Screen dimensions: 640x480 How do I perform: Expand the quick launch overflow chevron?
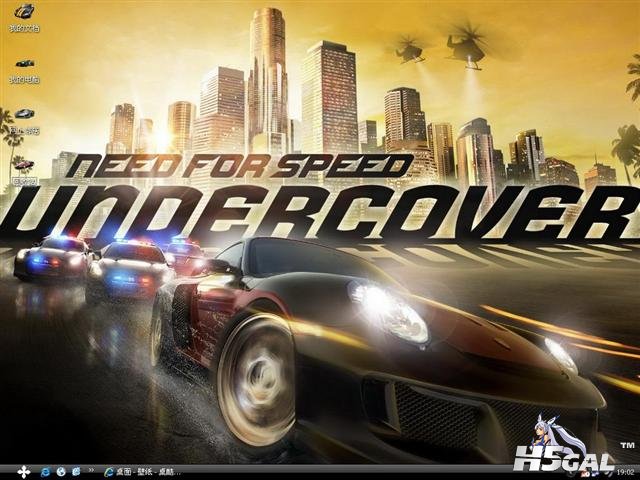[x=91, y=470]
